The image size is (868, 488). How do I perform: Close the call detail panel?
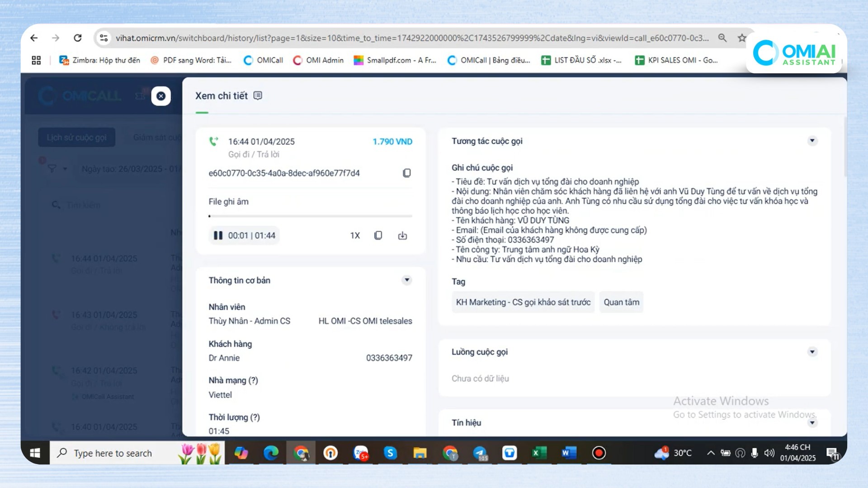[x=161, y=96]
